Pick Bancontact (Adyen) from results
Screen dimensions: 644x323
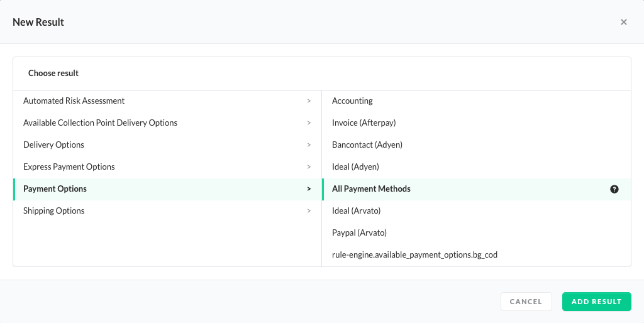[x=367, y=145]
